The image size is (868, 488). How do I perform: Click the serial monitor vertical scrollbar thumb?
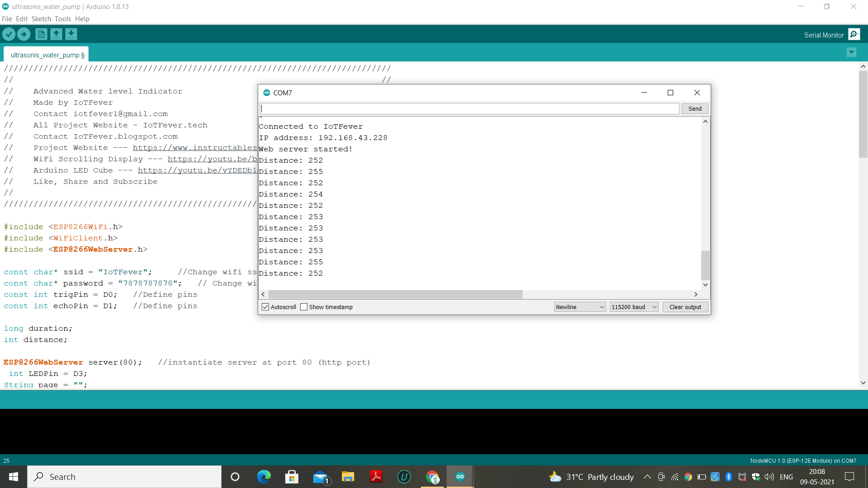705,265
